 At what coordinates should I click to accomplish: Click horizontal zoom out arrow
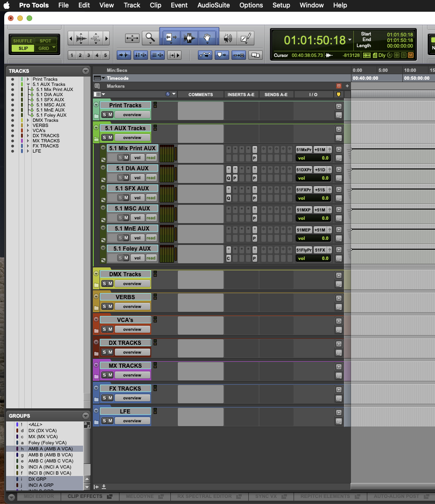[x=71, y=39]
